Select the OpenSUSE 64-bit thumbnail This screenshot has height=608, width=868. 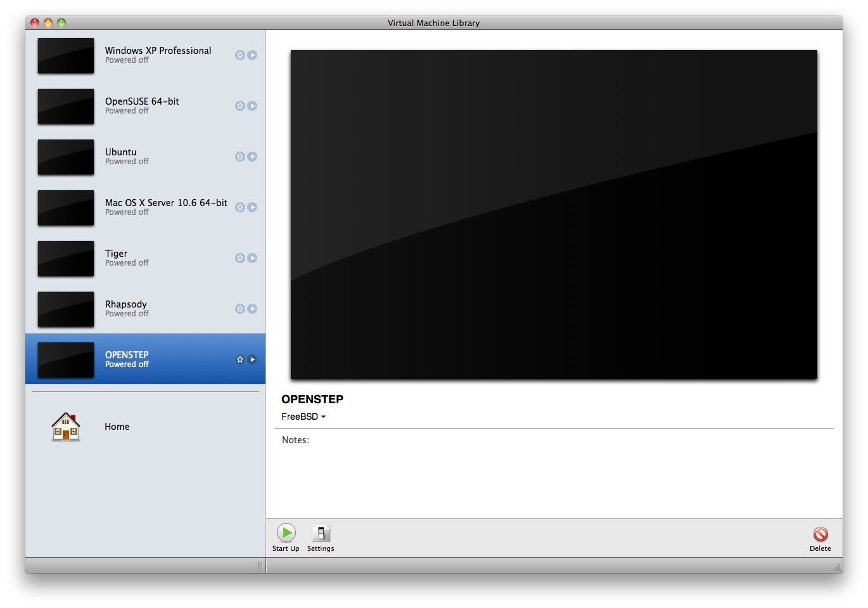(x=66, y=107)
